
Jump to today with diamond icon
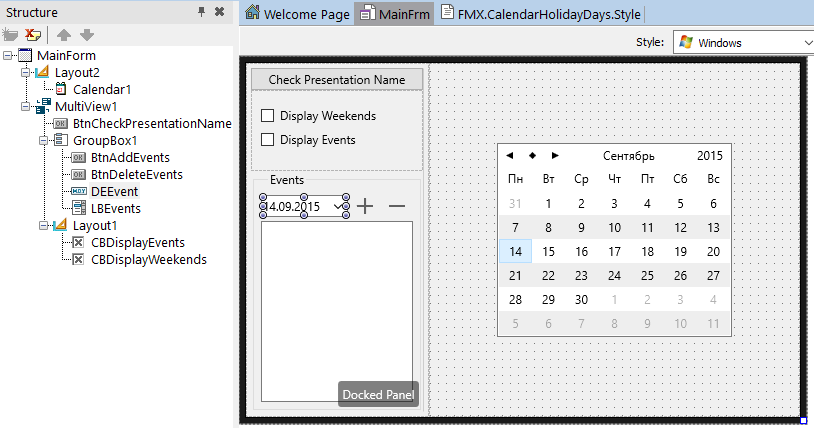[x=533, y=155]
